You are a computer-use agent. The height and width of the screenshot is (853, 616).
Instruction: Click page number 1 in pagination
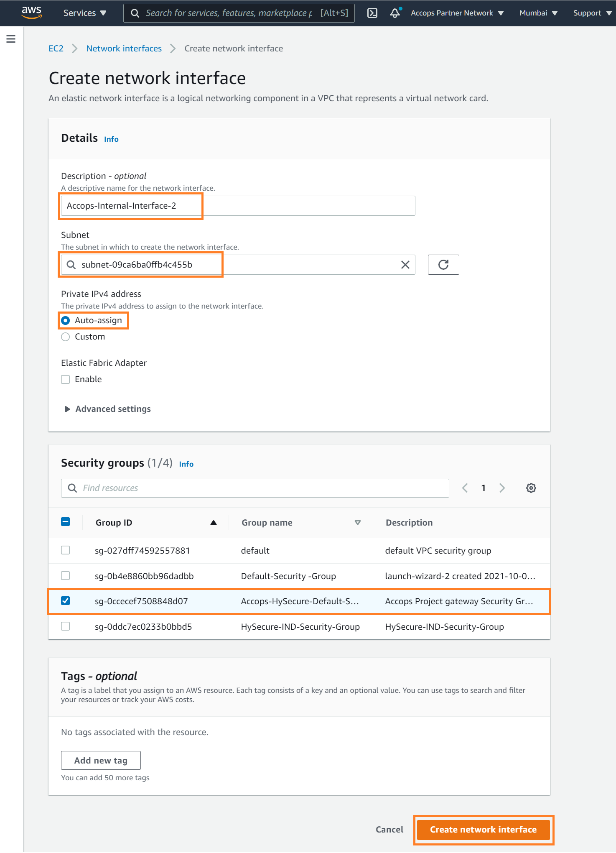(x=484, y=488)
